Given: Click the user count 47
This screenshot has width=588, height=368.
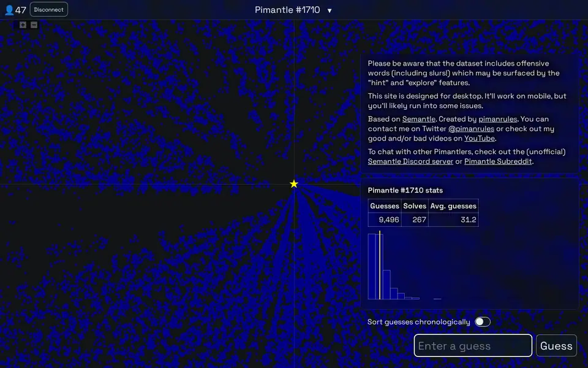Looking at the screenshot, I should [x=21, y=10].
